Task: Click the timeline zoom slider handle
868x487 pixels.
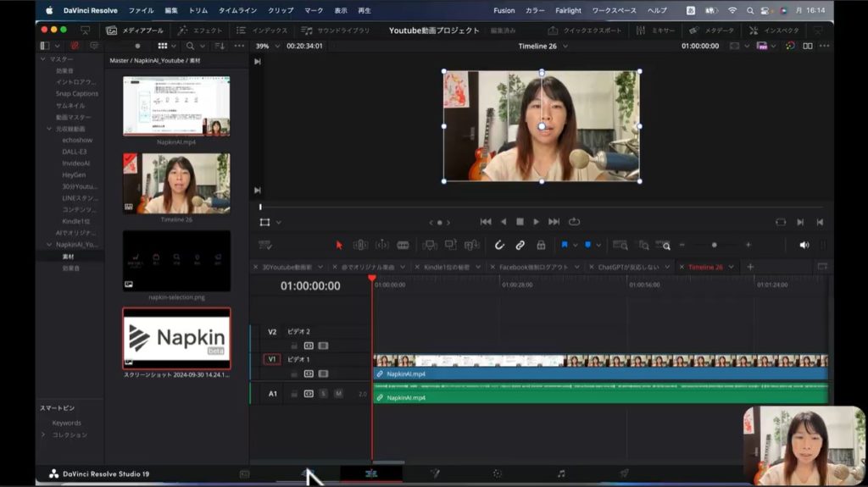Action: point(714,245)
